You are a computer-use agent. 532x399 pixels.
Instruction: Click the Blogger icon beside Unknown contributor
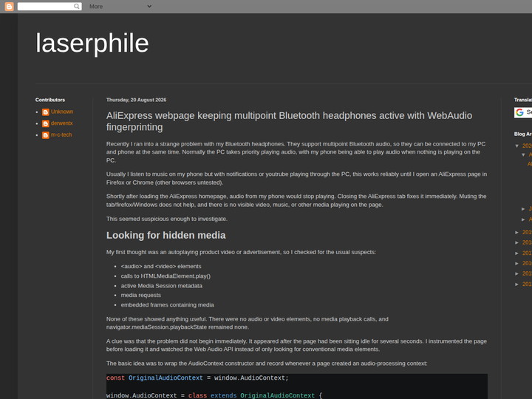(x=46, y=112)
